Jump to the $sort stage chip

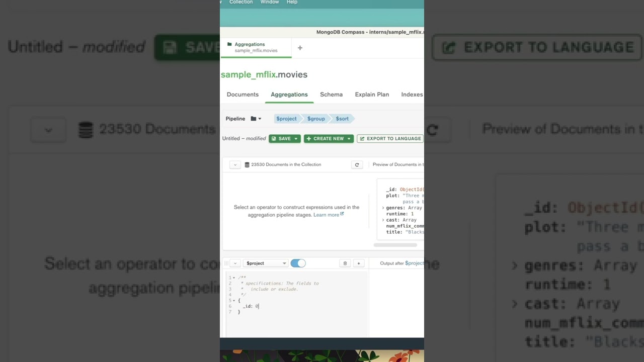point(342,119)
